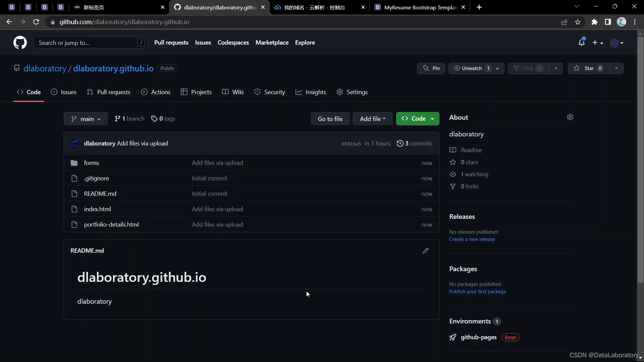Bookmark page with the star icon

[x=578, y=22]
